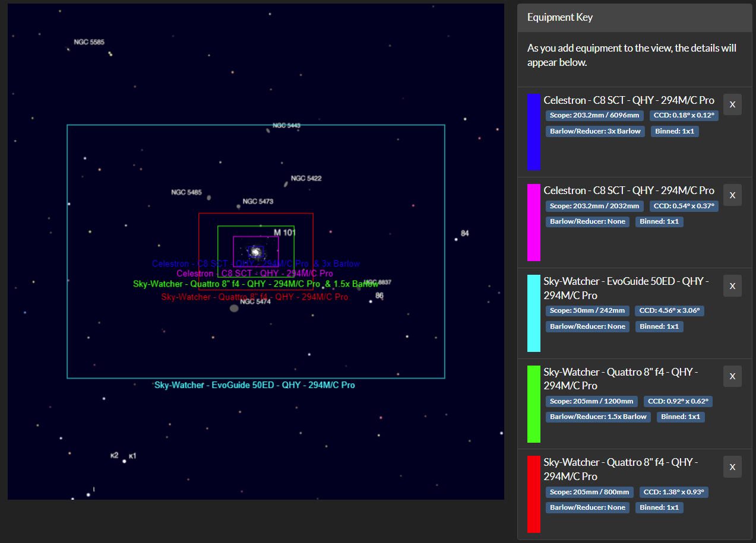This screenshot has height=543, width=756.
Task: Click the CCD: 1.38° x 0.93° badge
Action: (x=674, y=492)
